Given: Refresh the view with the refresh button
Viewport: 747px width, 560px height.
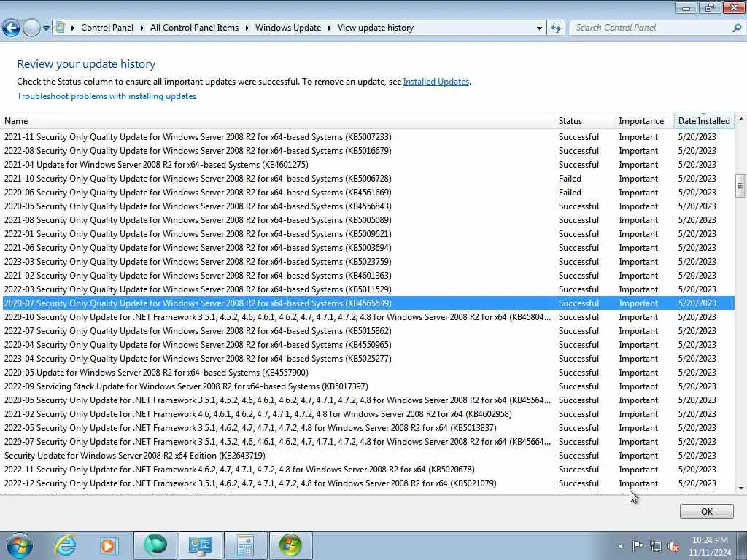Looking at the screenshot, I should (556, 28).
